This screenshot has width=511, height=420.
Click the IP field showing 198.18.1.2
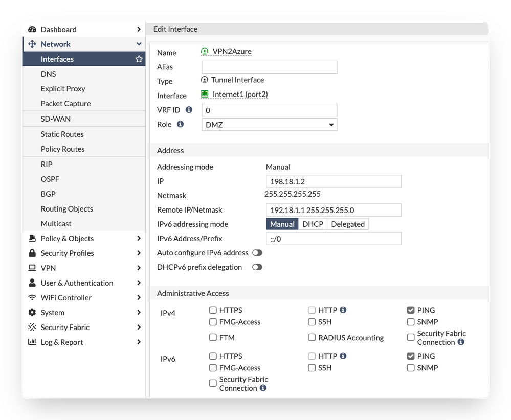334,181
